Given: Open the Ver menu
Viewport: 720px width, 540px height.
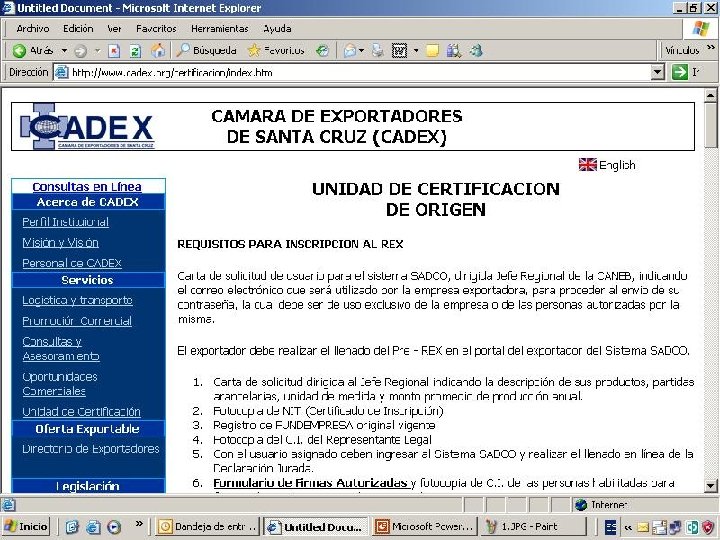Looking at the screenshot, I should click(114, 28).
